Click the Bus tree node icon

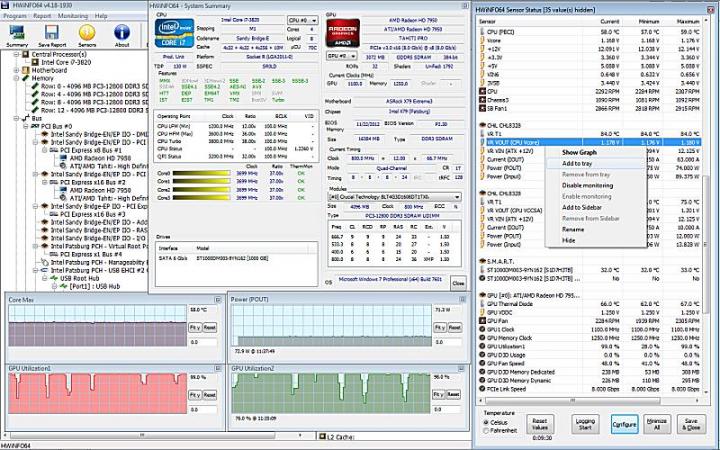[x=26, y=118]
